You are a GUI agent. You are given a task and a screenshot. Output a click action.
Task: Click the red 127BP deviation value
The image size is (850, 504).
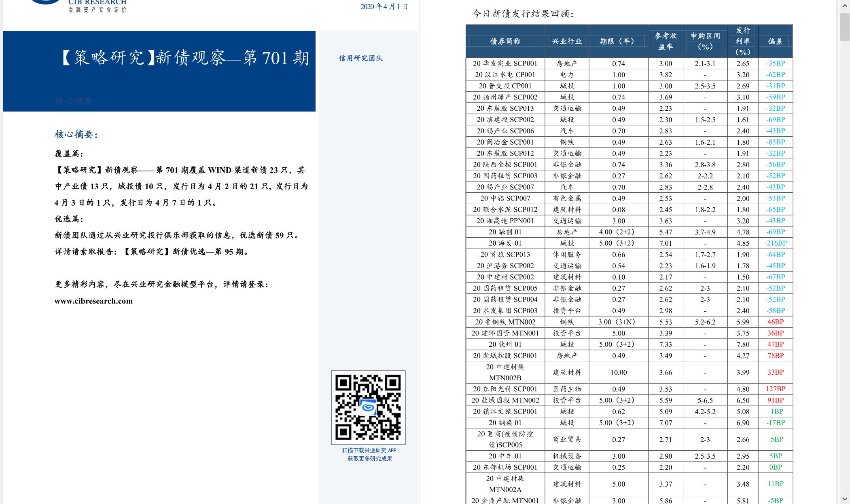775,389
